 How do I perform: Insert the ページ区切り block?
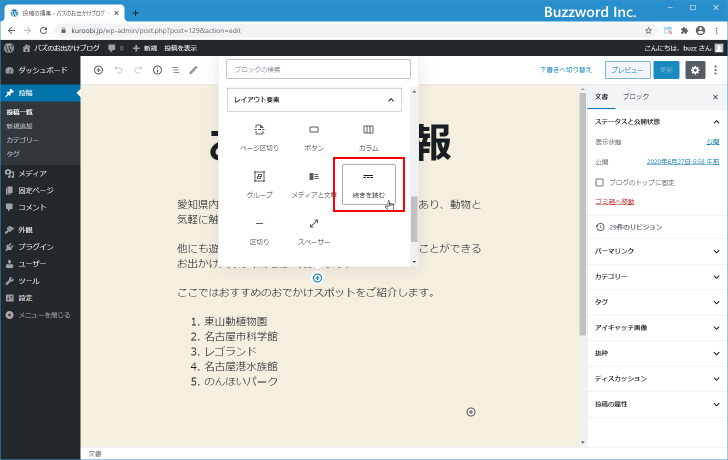260,138
